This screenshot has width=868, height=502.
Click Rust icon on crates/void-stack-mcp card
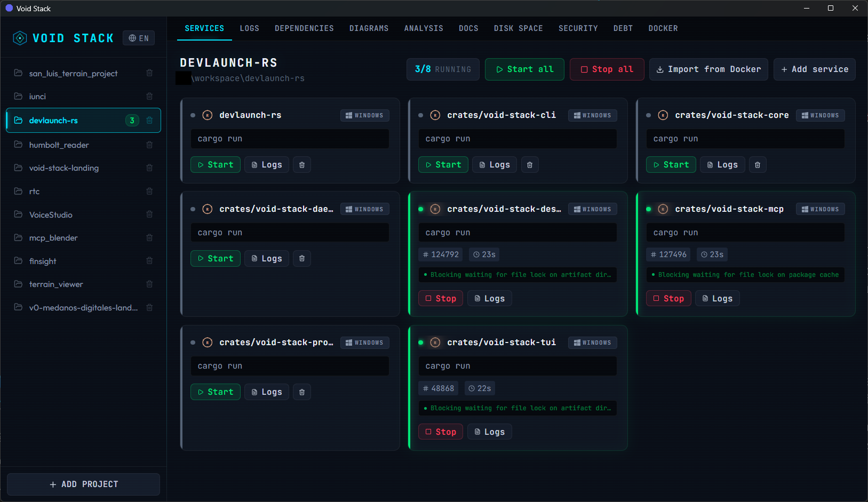663,209
